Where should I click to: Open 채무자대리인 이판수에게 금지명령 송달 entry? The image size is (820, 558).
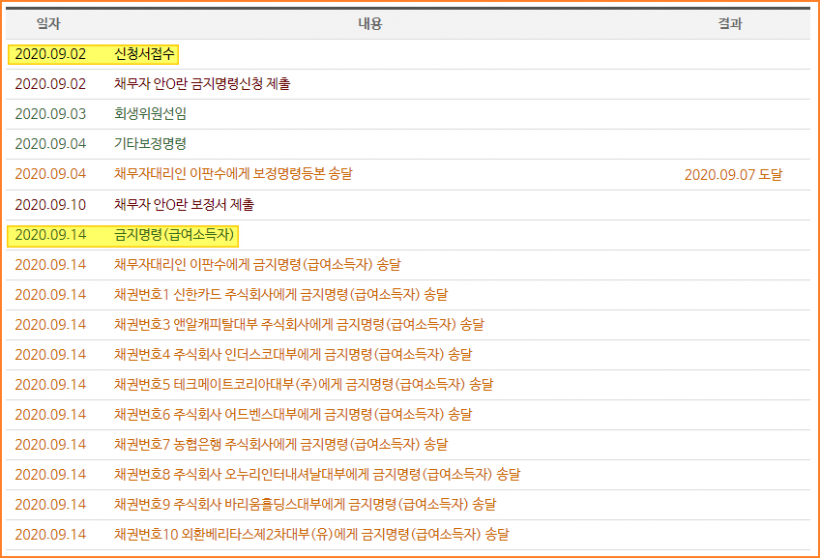point(257,265)
